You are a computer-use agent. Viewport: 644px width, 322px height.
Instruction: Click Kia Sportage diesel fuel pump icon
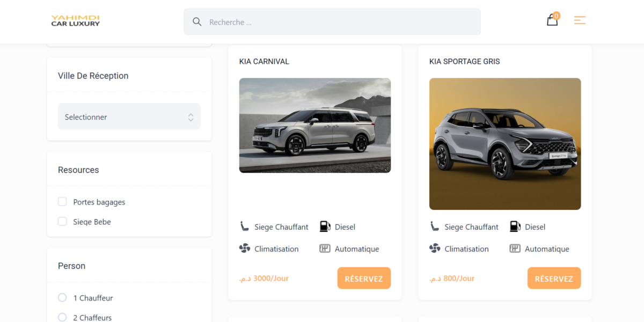pos(515,226)
